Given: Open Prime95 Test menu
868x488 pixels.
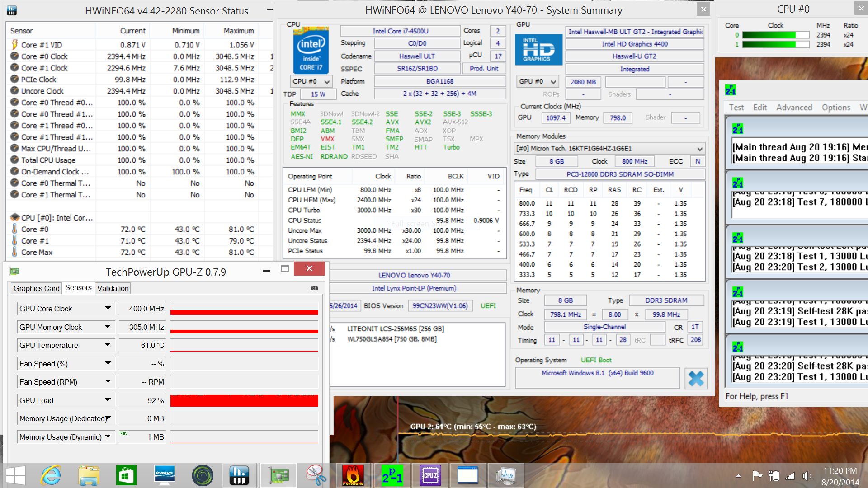Looking at the screenshot, I should click(736, 108).
